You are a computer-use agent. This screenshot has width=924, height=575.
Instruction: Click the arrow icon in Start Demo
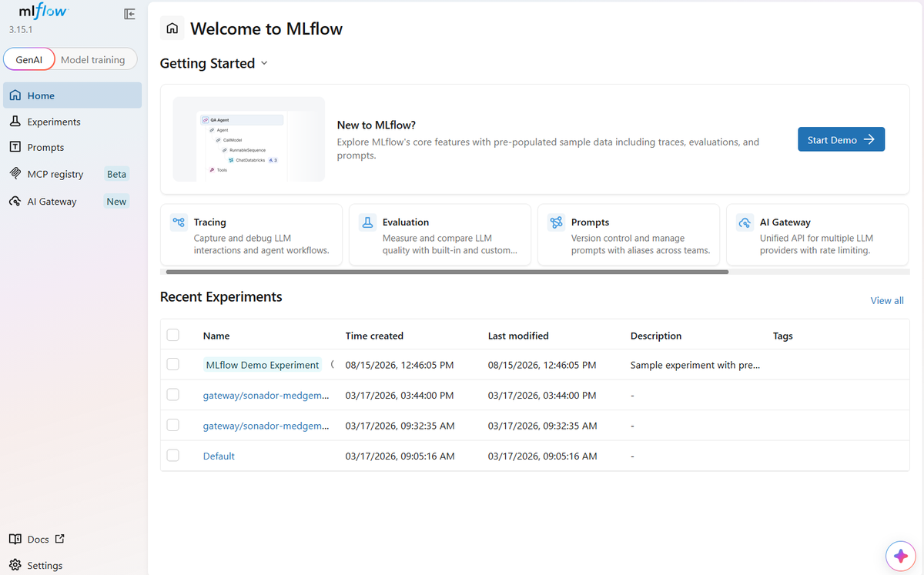click(869, 140)
